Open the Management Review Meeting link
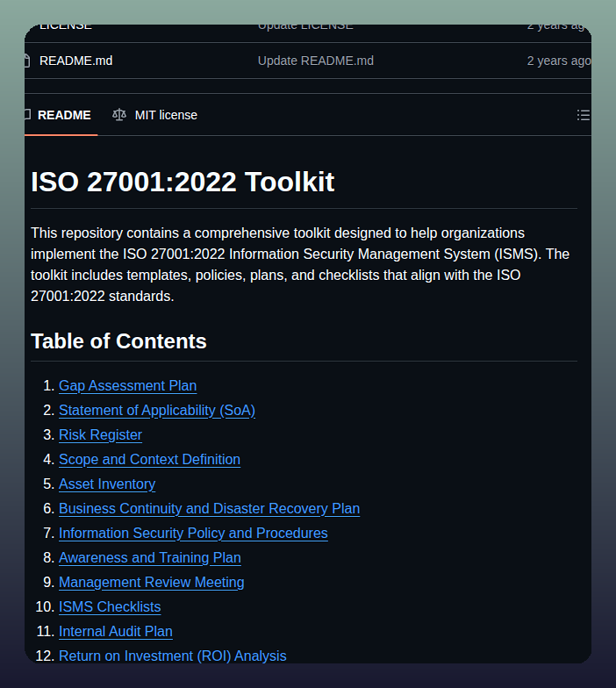 tap(151, 583)
